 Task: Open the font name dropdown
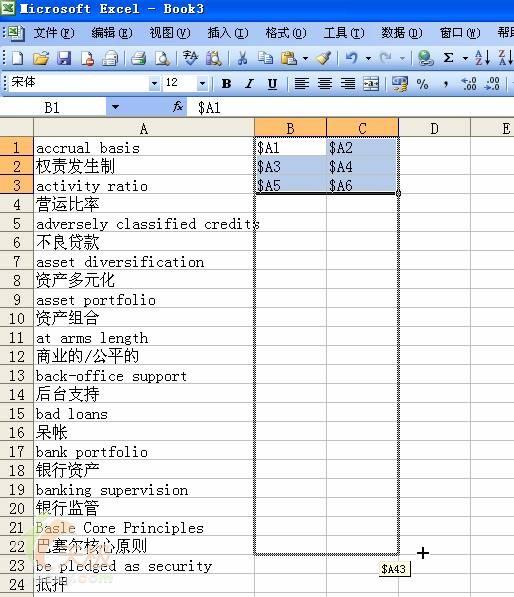(154, 83)
